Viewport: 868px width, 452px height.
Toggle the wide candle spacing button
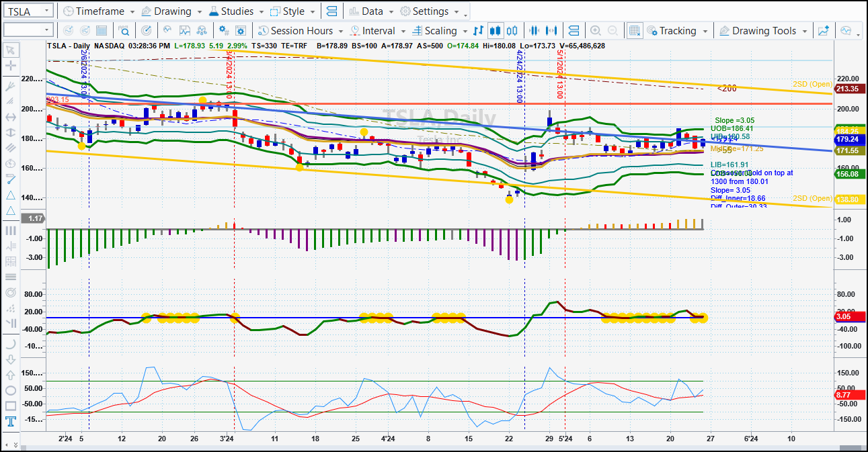click(x=552, y=31)
